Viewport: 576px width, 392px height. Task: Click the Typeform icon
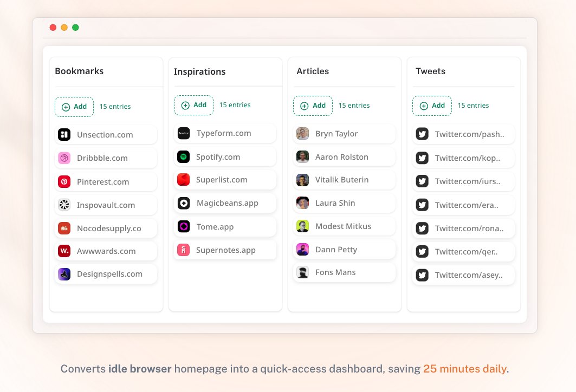(x=184, y=133)
